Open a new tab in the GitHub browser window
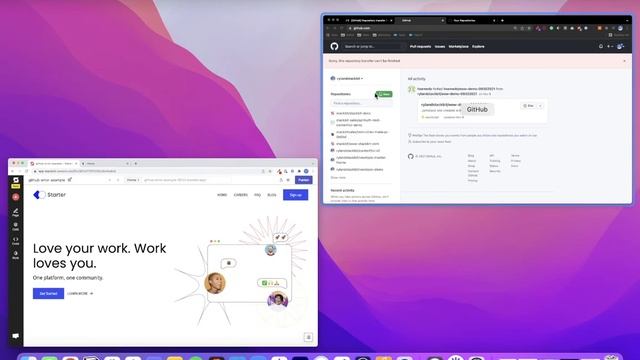This screenshot has width=640, height=360. click(502, 20)
